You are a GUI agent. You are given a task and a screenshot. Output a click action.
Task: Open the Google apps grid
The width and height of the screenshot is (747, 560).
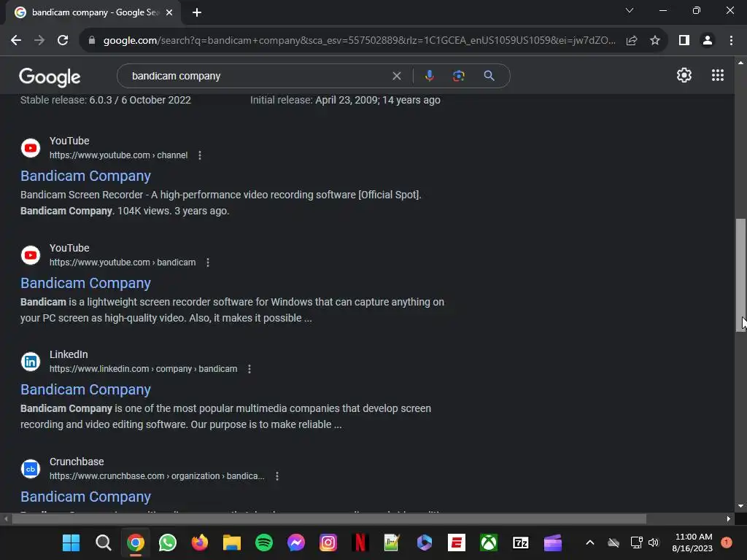coord(718,75)
